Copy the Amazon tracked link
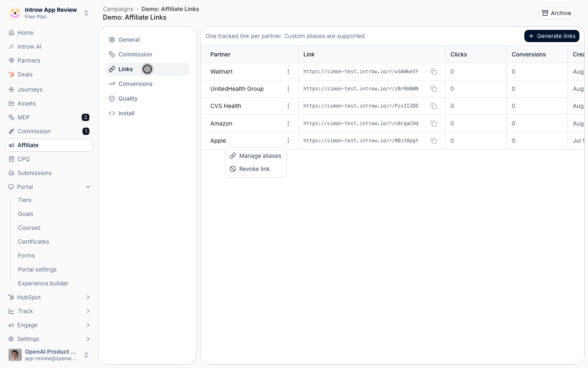588x368 pixels. (x=434, y=123)
